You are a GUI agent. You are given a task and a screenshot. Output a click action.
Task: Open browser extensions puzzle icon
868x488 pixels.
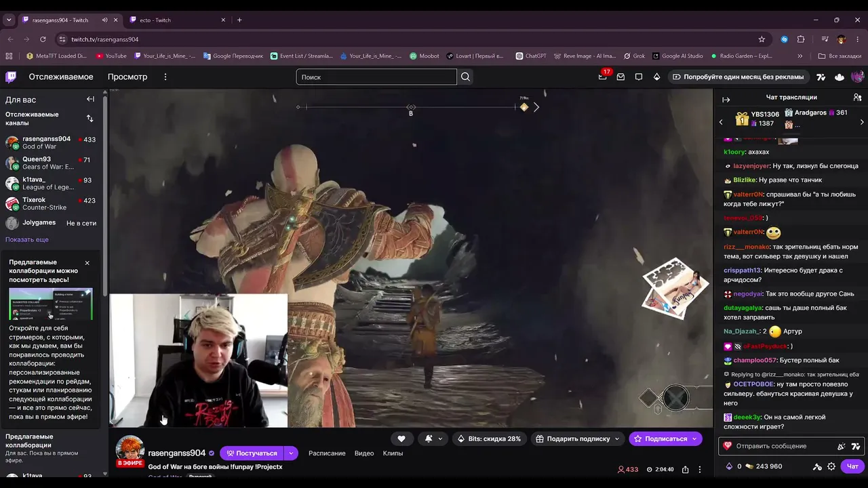[801, 39]
